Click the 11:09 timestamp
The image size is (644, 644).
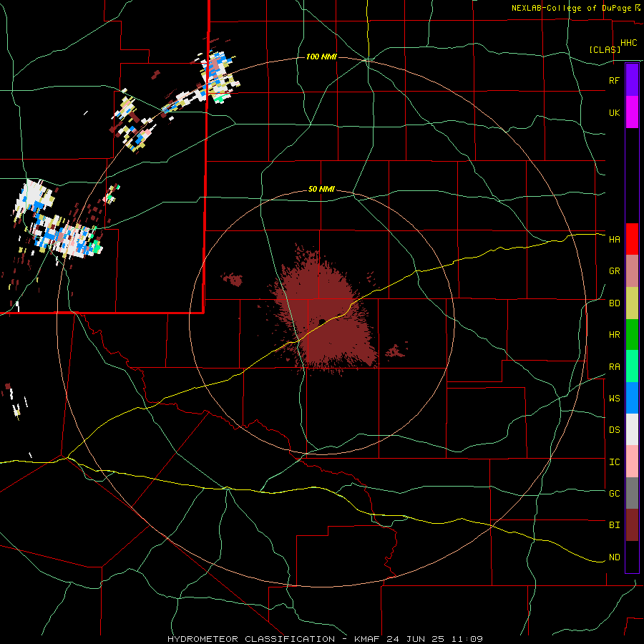click(x=466, y=639)
